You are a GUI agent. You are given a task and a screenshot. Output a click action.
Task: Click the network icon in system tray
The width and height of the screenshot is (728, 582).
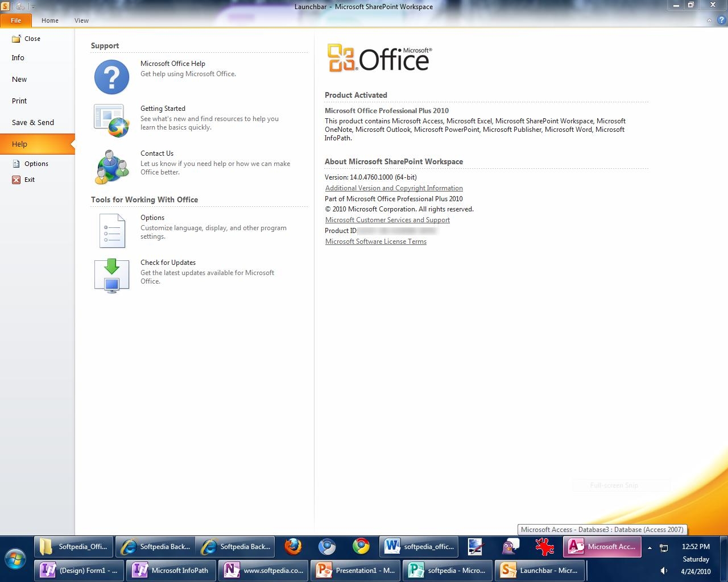664,547
